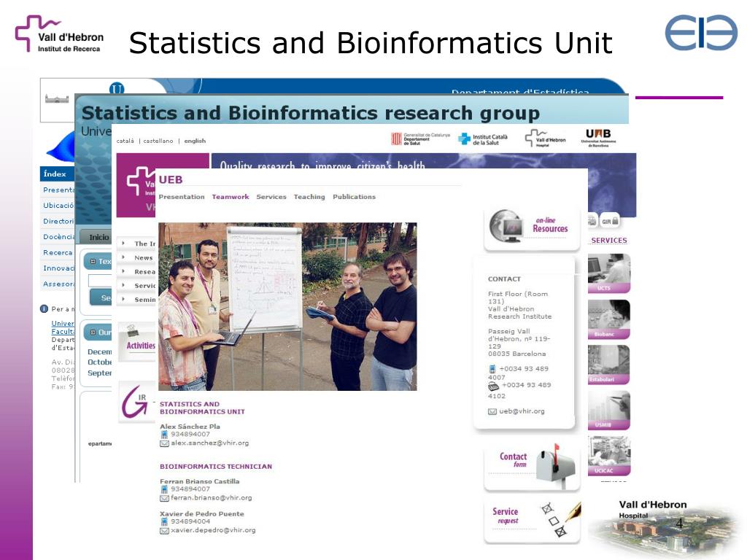Click the Institut Català de la Salut logo
This screenshot has height=560, width=747.
point(483,139)
